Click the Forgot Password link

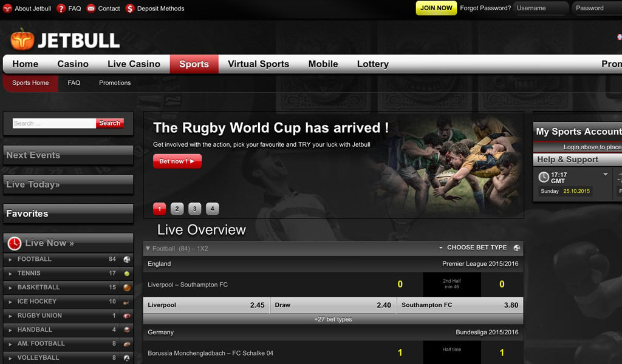485,8
